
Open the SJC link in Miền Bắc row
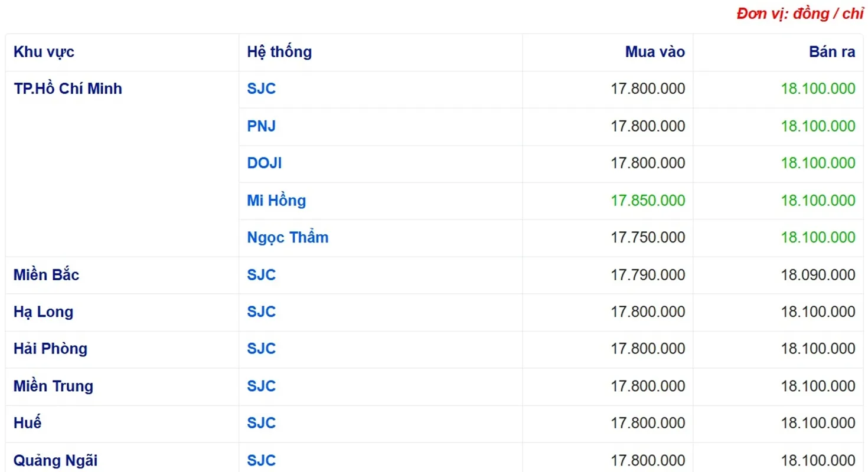point(261,274)
